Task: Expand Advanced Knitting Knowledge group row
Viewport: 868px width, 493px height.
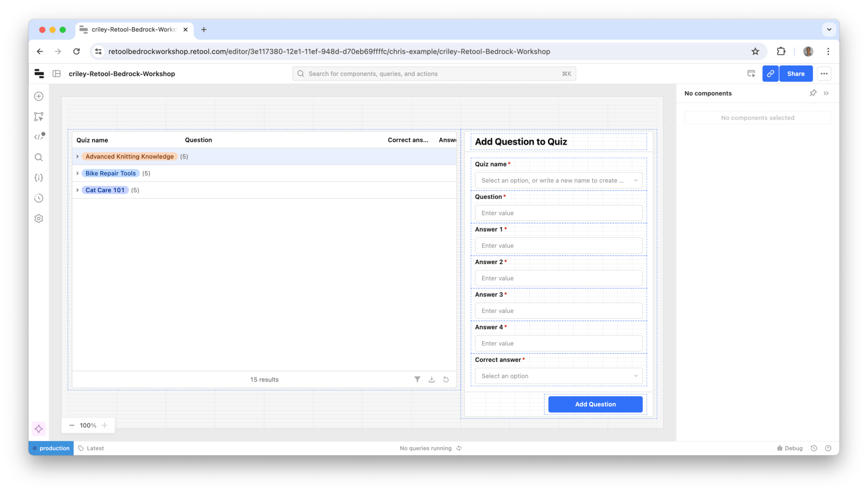Action: point(77,157)
